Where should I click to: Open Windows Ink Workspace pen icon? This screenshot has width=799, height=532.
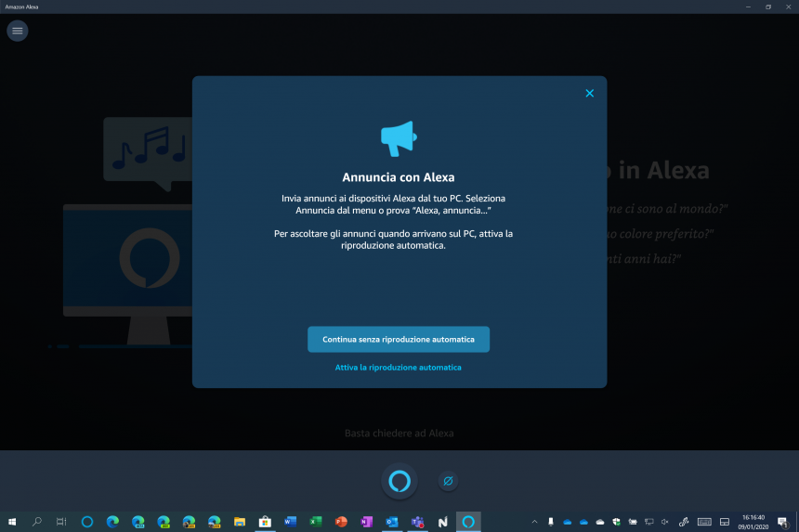coord(684,522)
